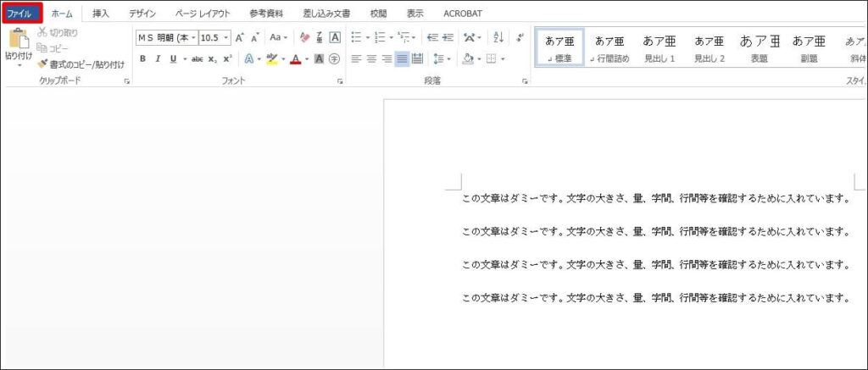The height and width of the screenshot is (370, 868).
Task: Click the bulleted list icon
Action: point(357,37)
